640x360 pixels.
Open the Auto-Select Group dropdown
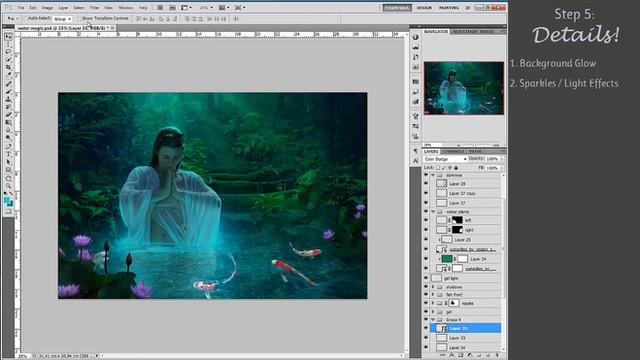[62, 19]
